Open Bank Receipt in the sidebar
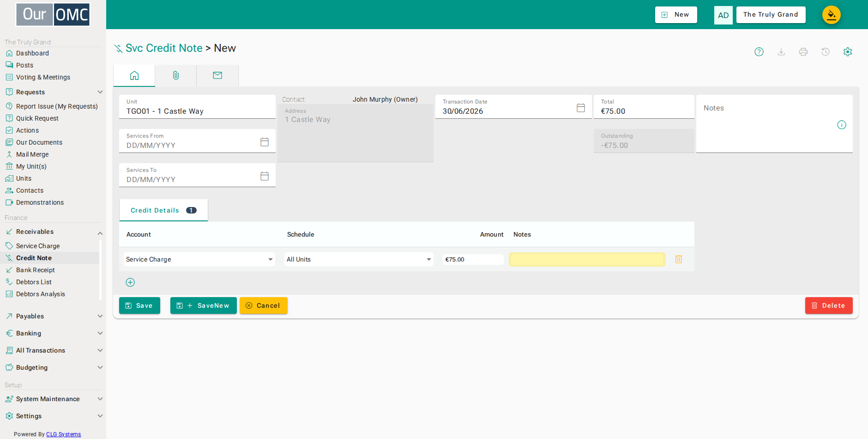 pyautogui.click(x=35, y=270)
